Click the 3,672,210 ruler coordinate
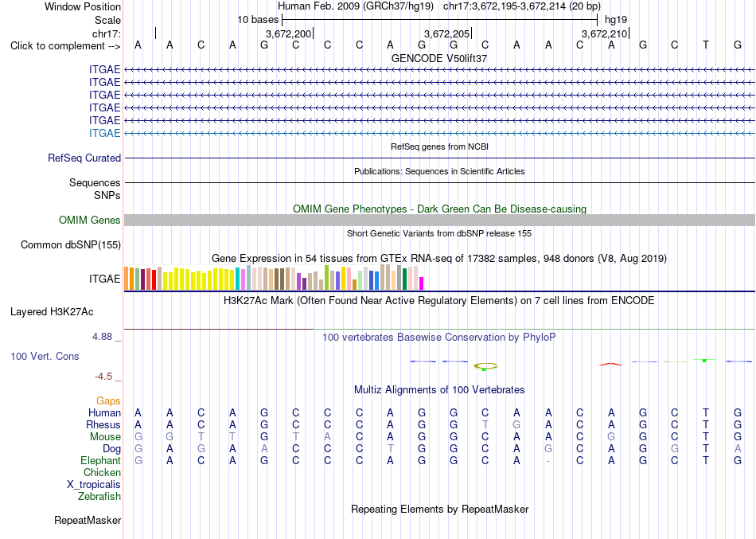This screenshot has width=756, height=539. point(604,33)
